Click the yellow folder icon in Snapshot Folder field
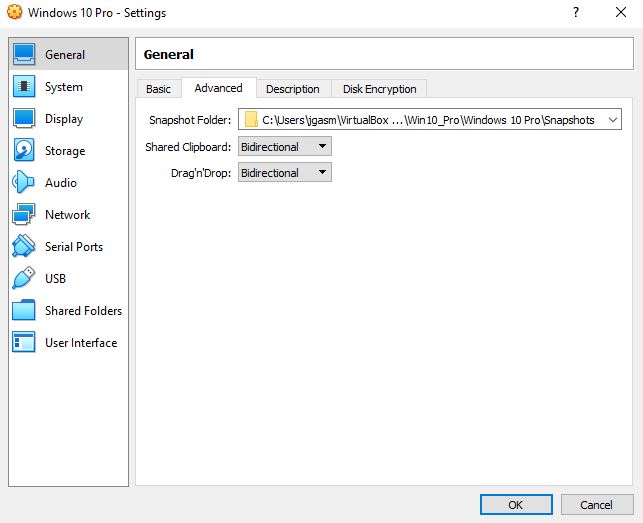 click(x=251, y=119)
